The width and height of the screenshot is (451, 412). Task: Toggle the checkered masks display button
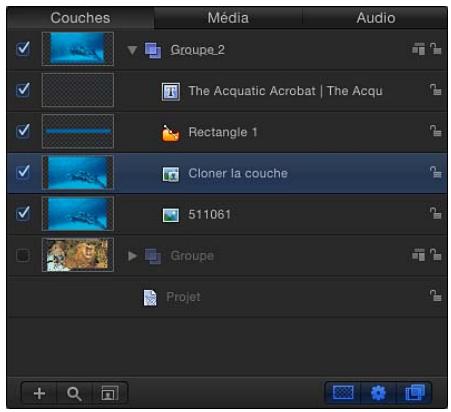coord(343,392)
